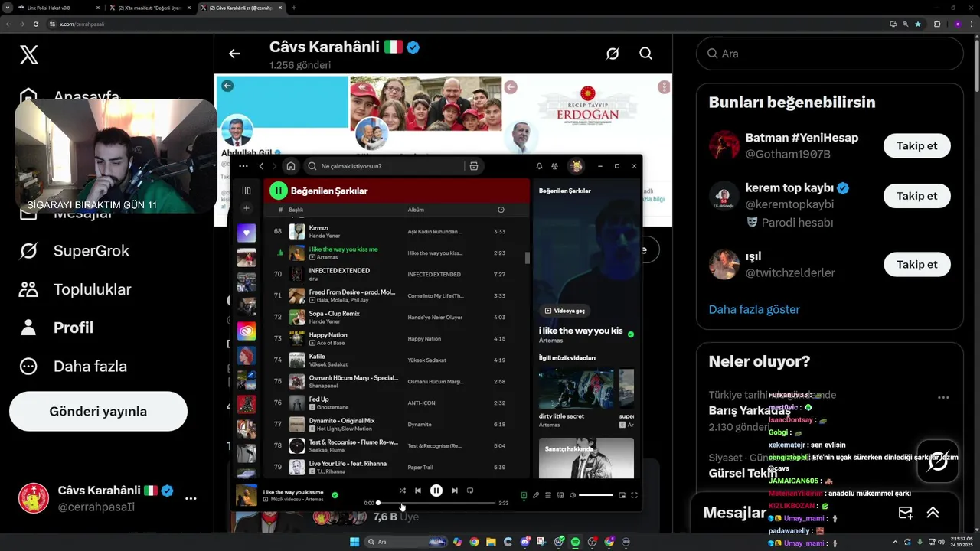
Task: Adjust Spotify volume slider
Action: point(596,495)
